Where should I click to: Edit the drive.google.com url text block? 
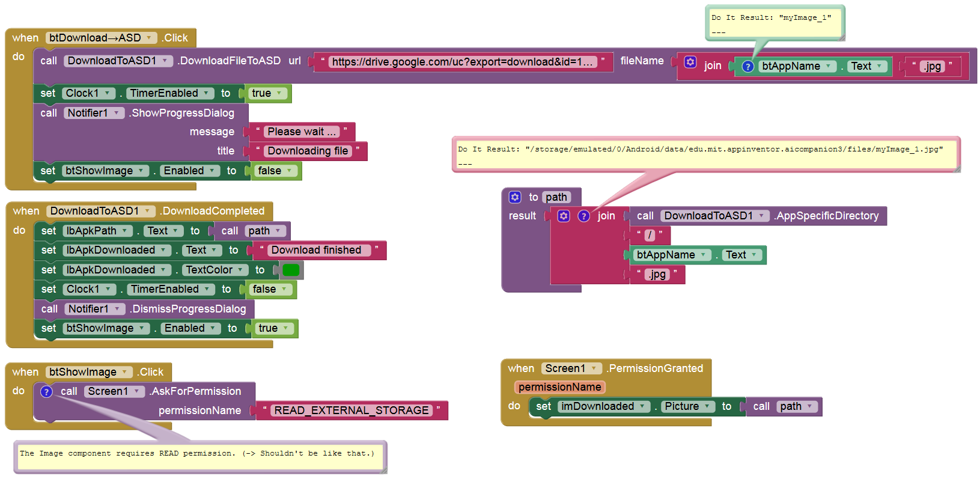pyautogui.click(x=462, y=62)
